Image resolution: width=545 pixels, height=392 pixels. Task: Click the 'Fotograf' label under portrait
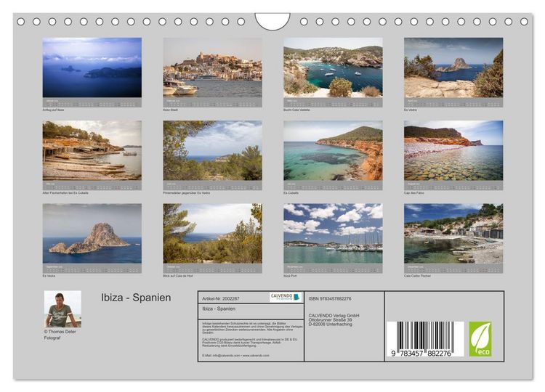tap(52, 338)
